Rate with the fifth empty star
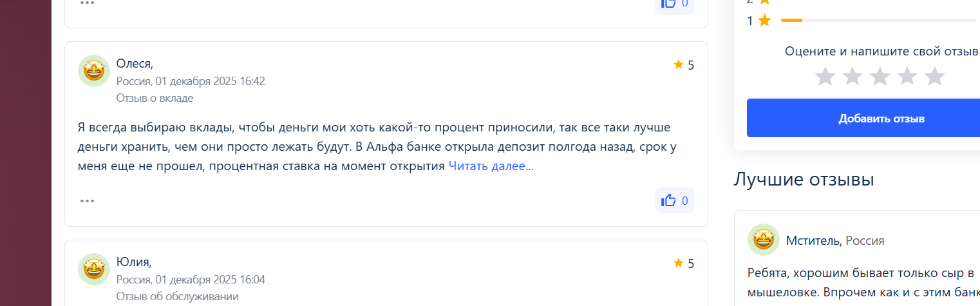The image size is (980, 306). point(934,77)
